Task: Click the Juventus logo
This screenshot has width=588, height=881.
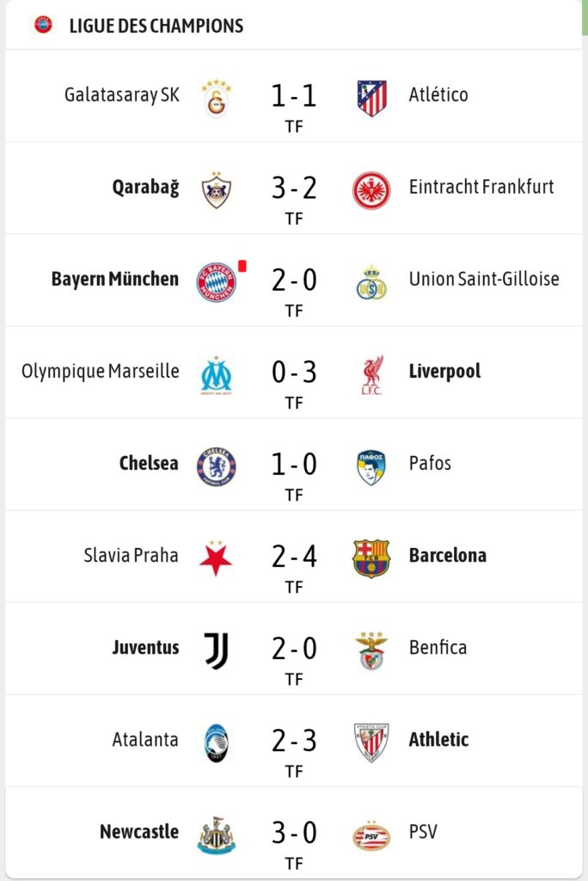Action: tap(216, 650)
